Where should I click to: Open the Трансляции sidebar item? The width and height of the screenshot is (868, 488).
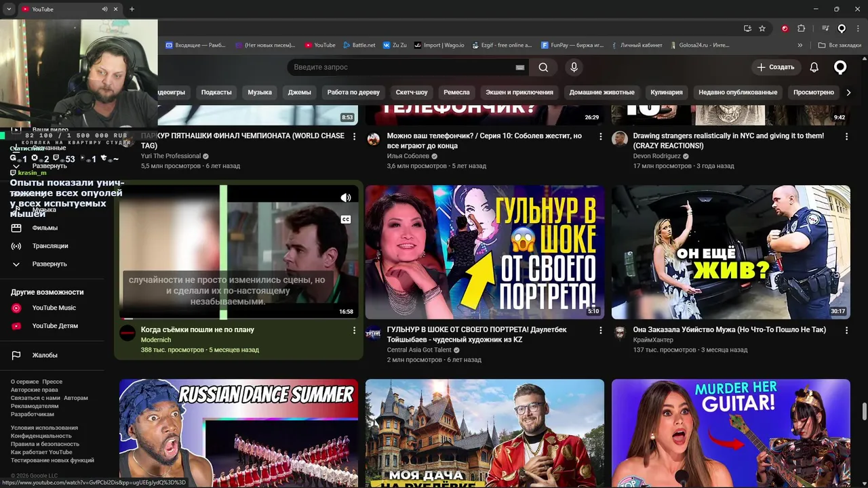tap(50, 246)
